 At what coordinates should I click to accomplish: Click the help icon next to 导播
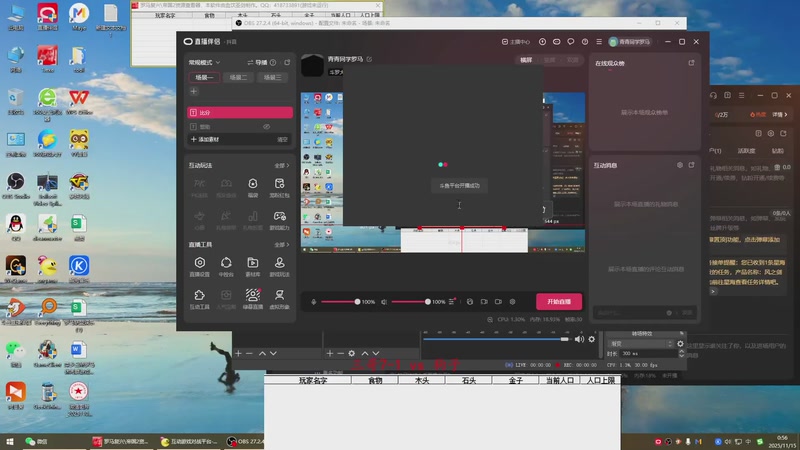[x=273, y=62]
